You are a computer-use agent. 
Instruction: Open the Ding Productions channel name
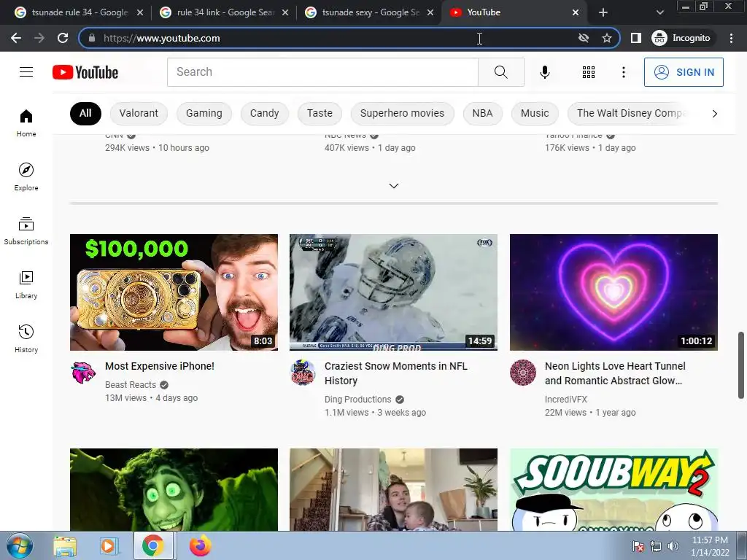[x=357, y=400]
